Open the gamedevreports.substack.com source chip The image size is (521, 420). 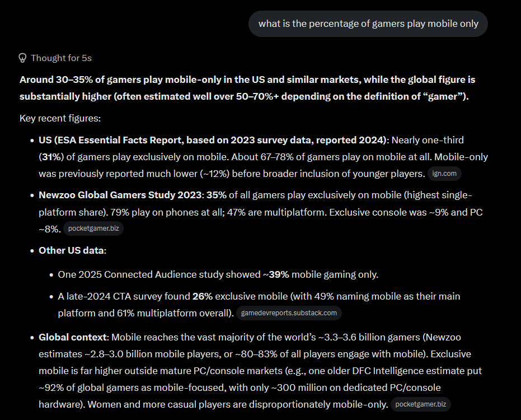pos(289,313)
